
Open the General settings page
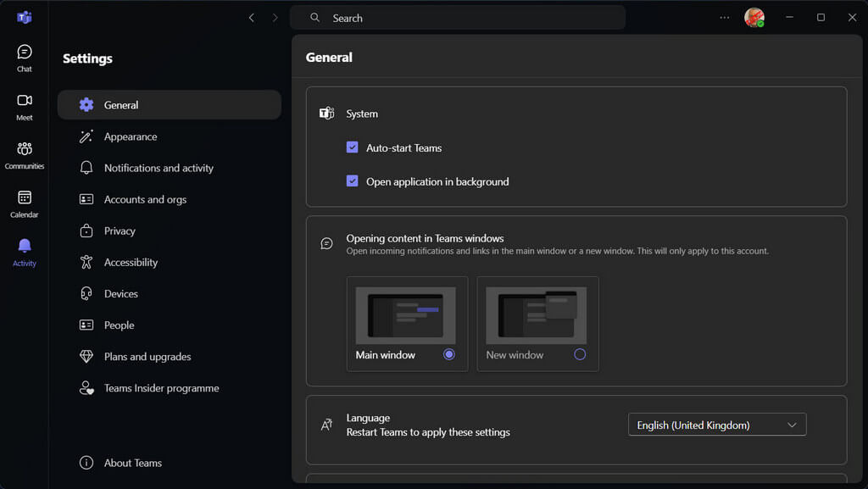click(x=170, y=104)
